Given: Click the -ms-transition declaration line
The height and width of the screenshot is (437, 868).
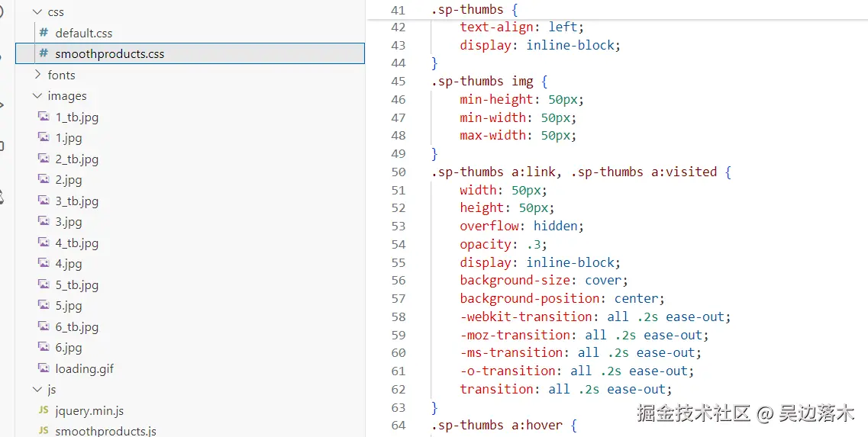Looking at the screenshot, I should pyautogui.click(x=581, y=353).
